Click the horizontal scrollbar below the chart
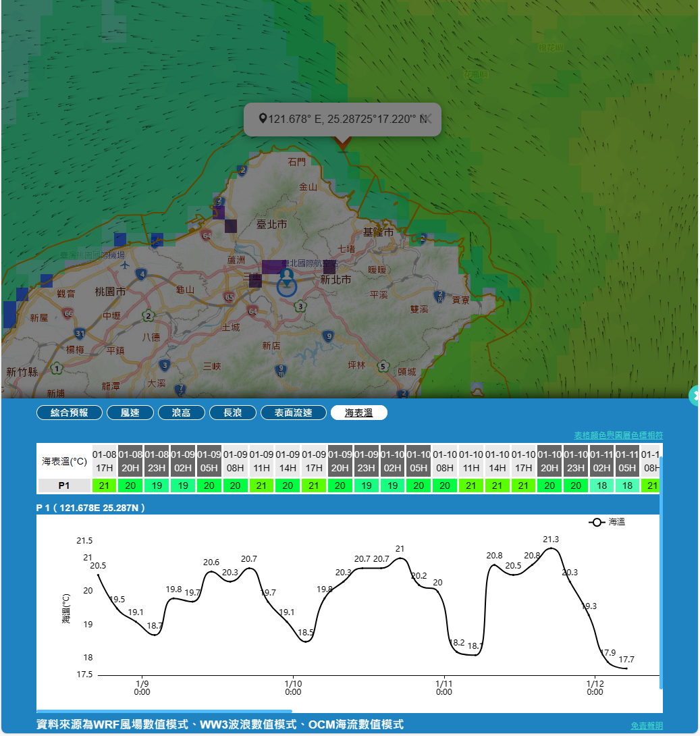The width and height of the screenshot is (700, 736). (164, 710)
